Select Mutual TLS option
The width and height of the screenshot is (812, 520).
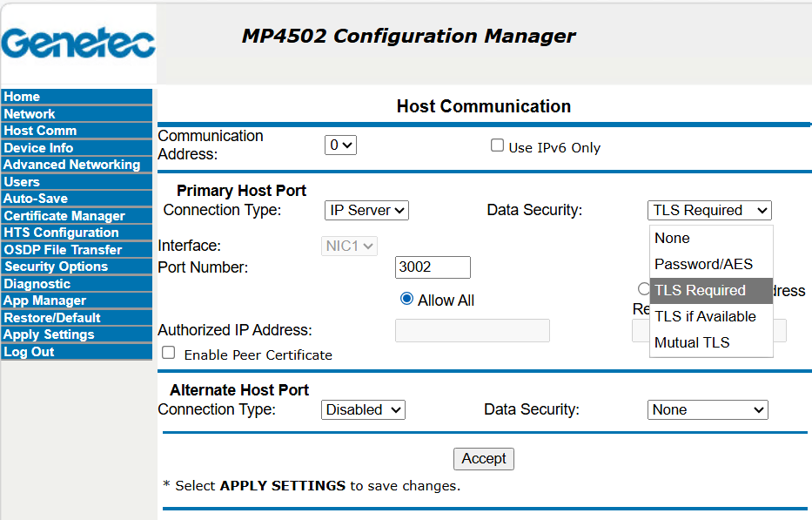711,342
